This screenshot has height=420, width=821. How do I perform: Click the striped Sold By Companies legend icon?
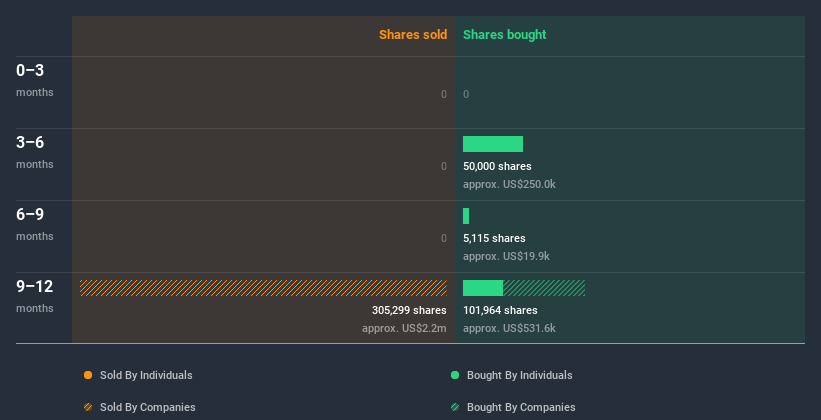coord(88,407)
